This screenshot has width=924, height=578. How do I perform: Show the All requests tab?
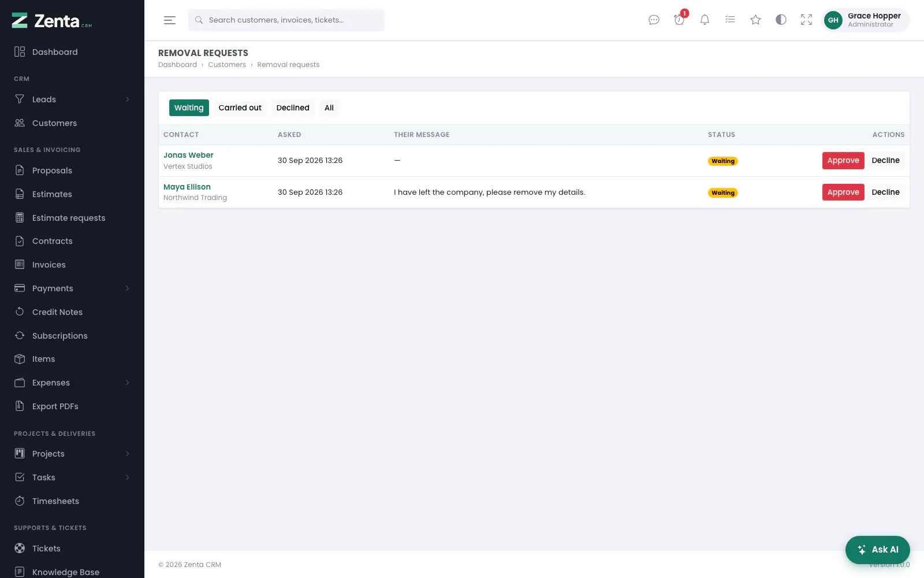coord(329,108)
